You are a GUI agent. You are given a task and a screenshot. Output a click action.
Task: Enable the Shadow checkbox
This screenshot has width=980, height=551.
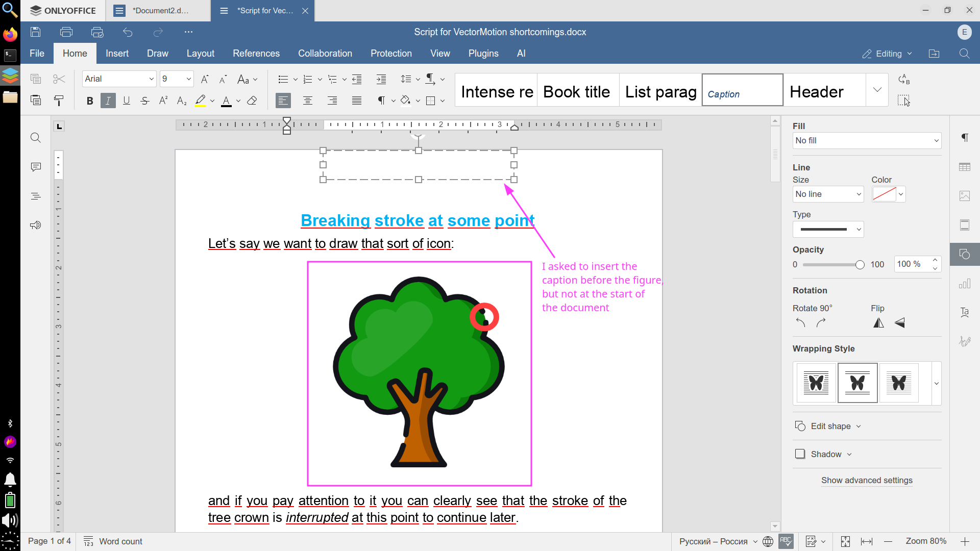click(800, 454)
